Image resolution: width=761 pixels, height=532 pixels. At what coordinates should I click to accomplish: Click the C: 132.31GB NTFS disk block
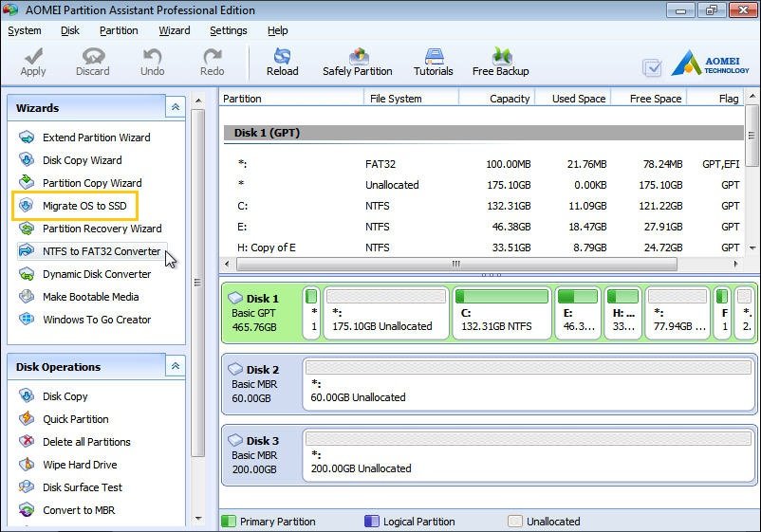click(x=502, y=313)
